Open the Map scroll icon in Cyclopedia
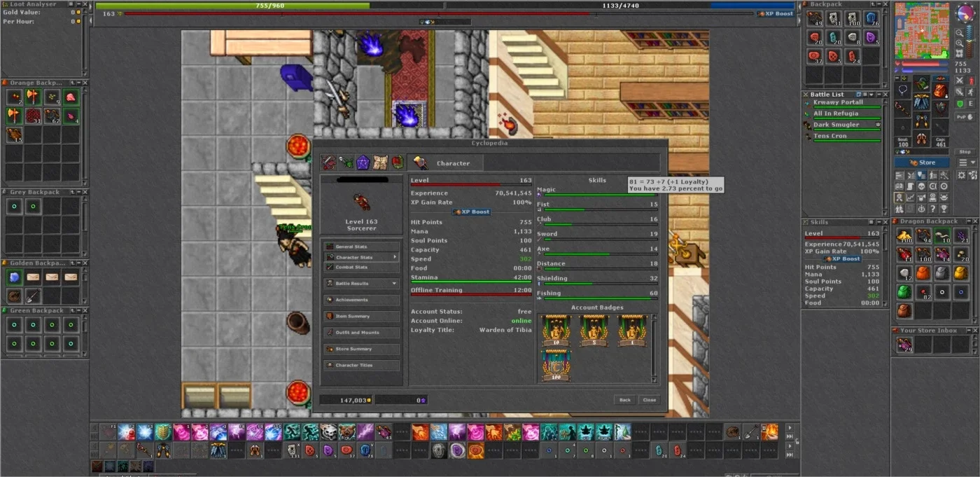Image resolution: width=980 pixels, height=477 pixels. tap(380, 163)
